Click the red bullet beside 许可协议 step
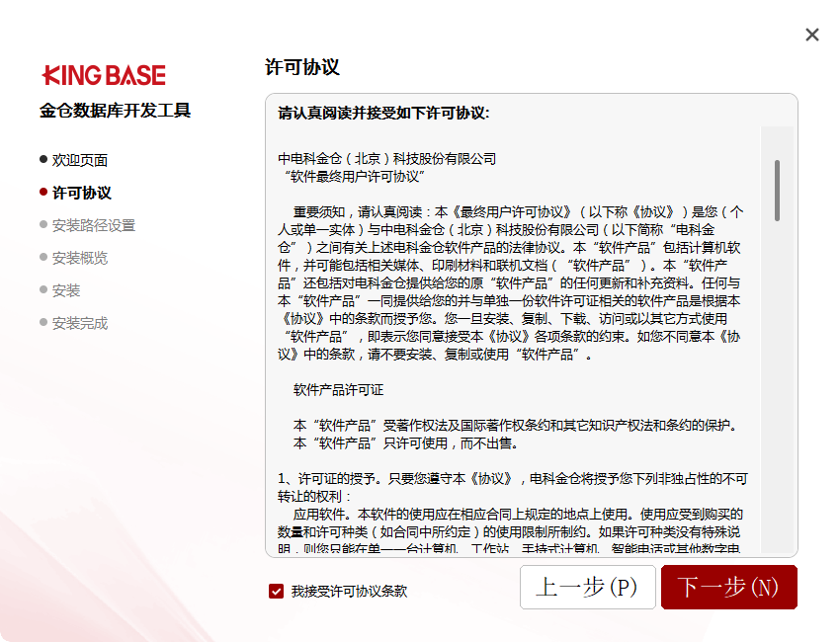Viewport: 840px width, 642px height. coord(43,192)
